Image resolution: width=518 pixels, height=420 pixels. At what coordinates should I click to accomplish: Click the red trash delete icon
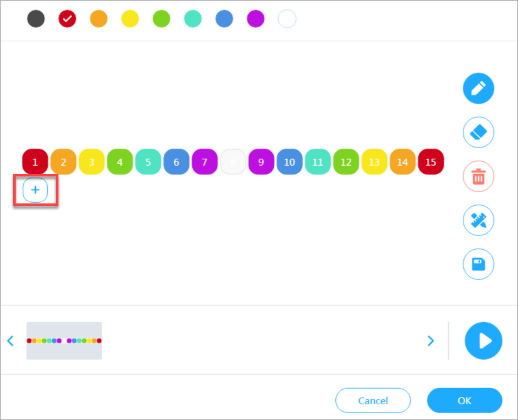click(x=478, y=176)
